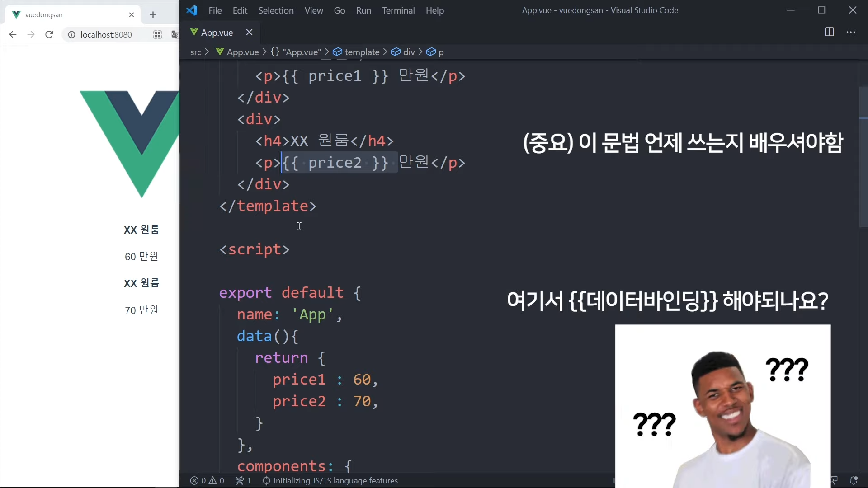Click the notifications bell in status bar

tap(854, 480)
